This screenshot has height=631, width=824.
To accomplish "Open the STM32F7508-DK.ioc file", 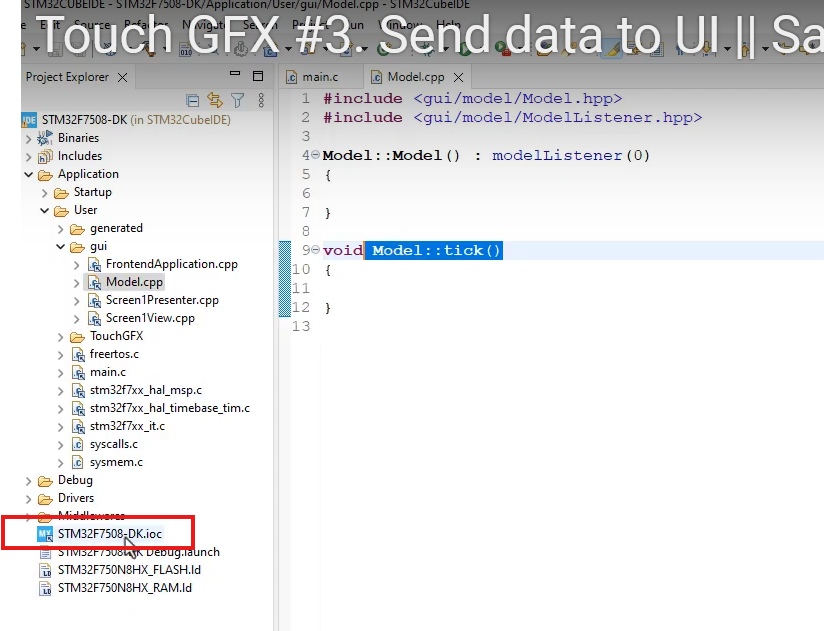I will pyautogui.click(x=110, y=534).
